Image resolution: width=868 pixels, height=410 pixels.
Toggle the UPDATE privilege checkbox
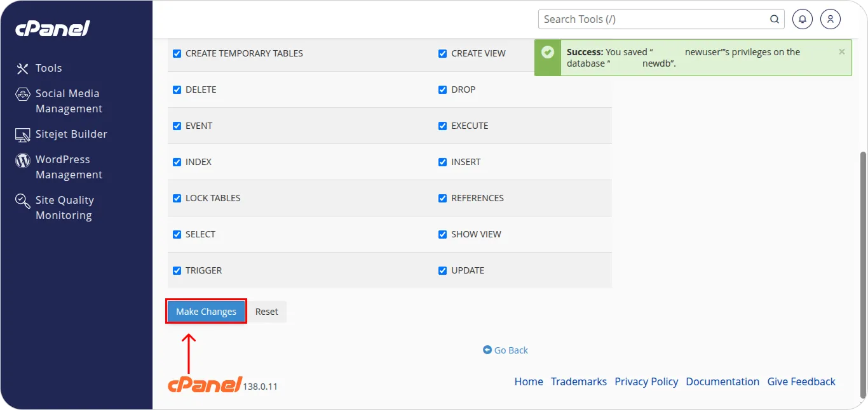(443, 270)
